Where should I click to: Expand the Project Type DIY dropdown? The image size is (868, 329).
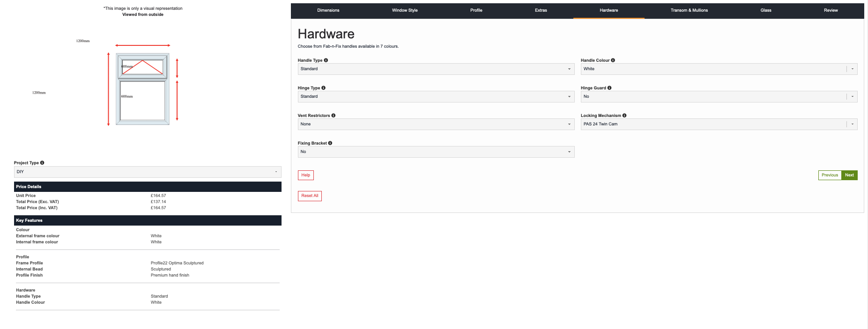(x=148, y=172)
